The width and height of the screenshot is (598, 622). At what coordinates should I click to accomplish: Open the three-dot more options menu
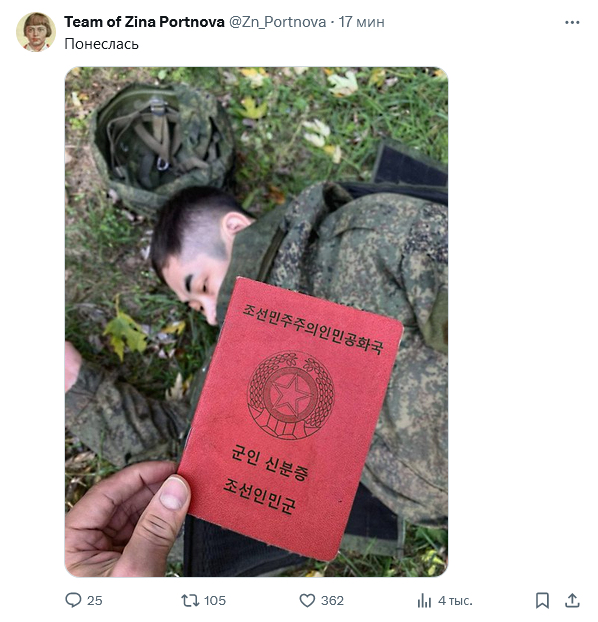572,23
